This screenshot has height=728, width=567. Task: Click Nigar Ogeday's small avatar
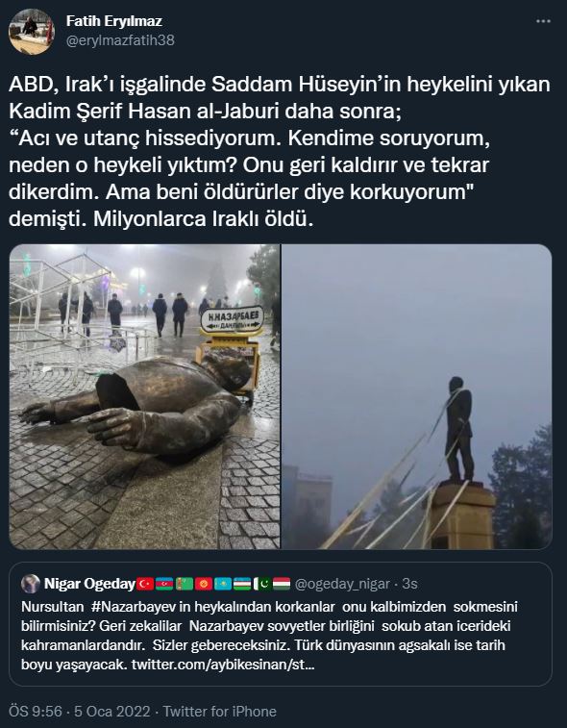(31, 584)
